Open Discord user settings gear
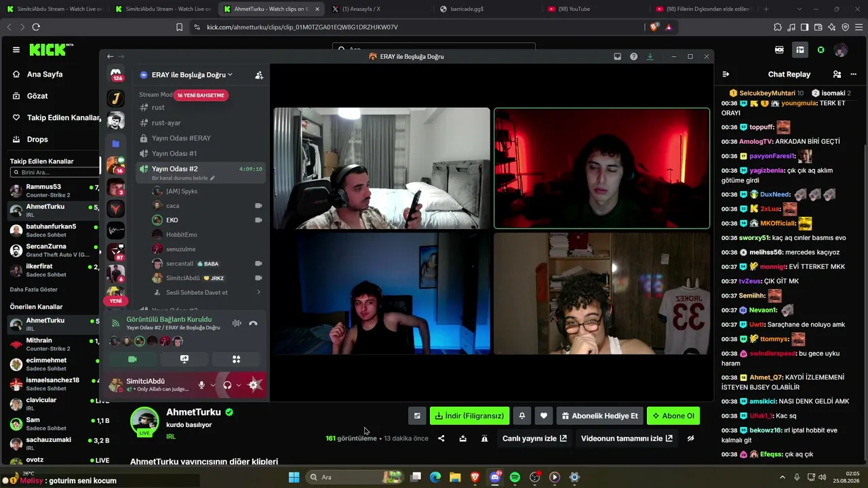This screenshot has height=488, width=868. click(x=254, y=385)
